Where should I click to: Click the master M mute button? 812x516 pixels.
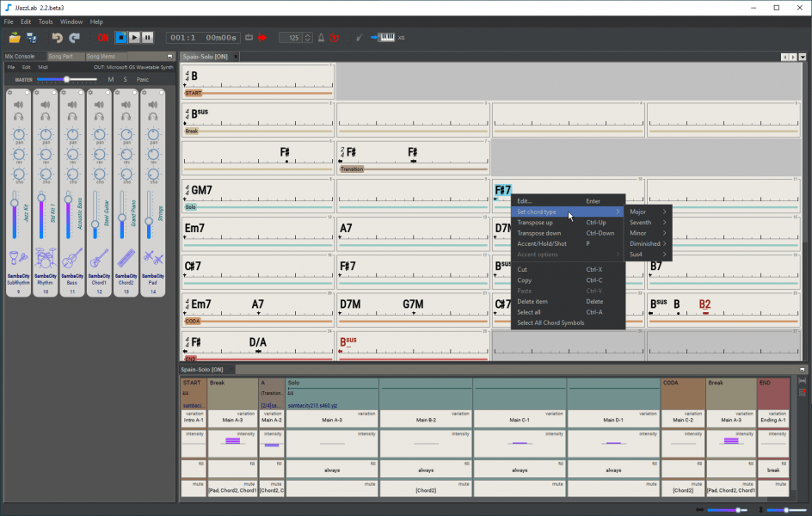(111, 80)
